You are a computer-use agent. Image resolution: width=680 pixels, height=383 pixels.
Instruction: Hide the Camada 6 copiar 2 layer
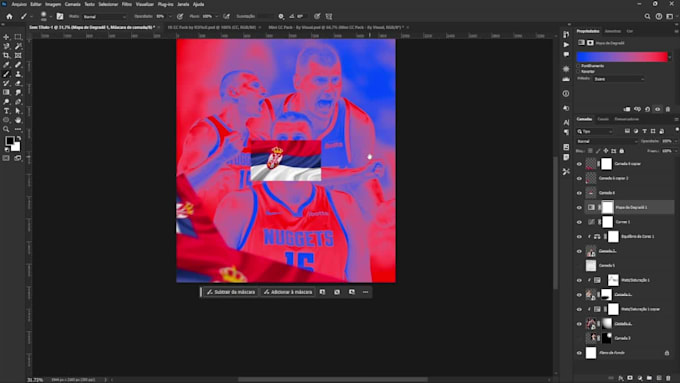click(x=579, y=178)
